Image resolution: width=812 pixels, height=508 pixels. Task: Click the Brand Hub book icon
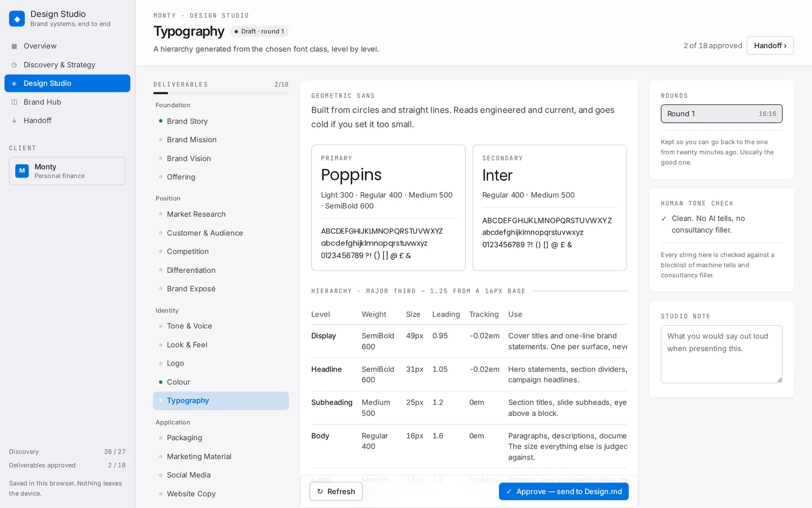coord(14,102)
